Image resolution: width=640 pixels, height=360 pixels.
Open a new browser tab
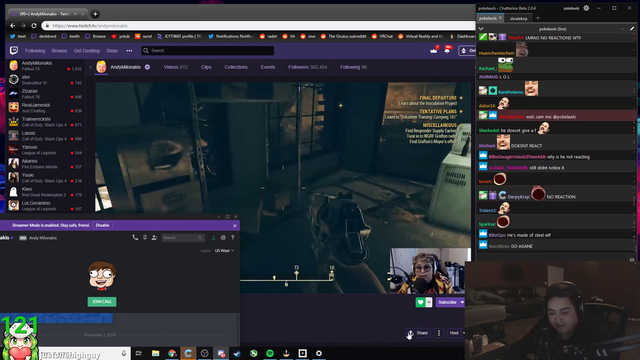coord(95,14)
